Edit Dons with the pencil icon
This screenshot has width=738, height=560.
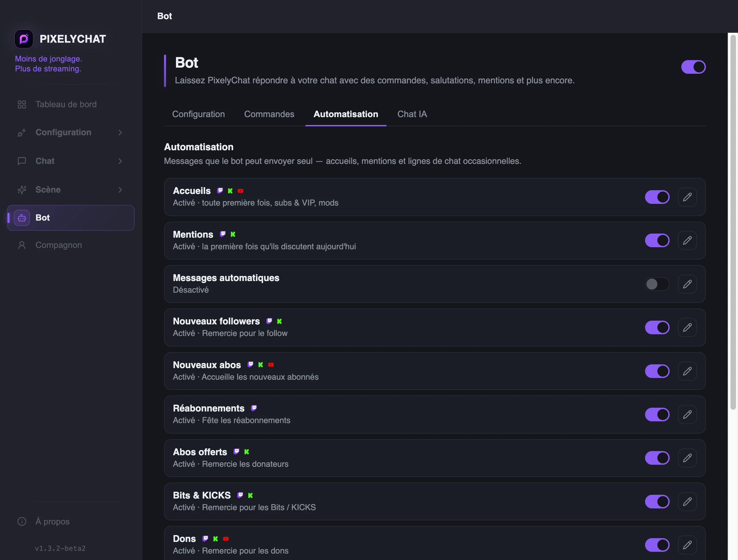pyautogui.click(x=687, y=545)
